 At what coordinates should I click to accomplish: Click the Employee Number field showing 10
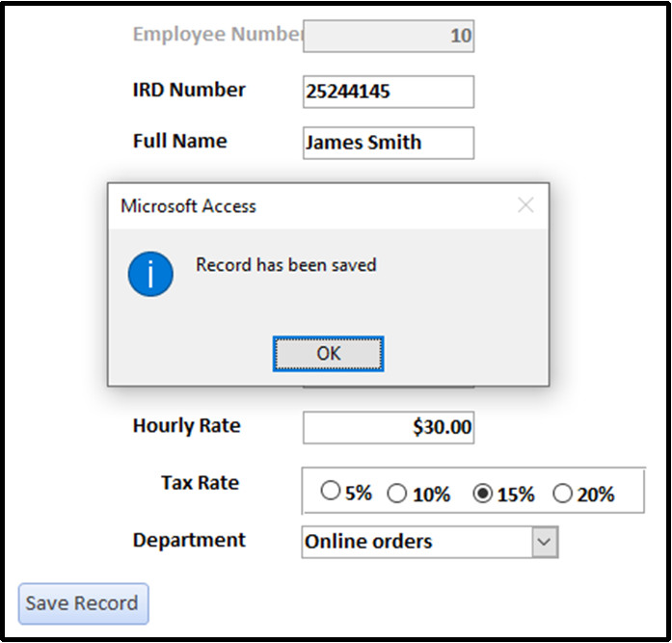(x=389, y=36)
